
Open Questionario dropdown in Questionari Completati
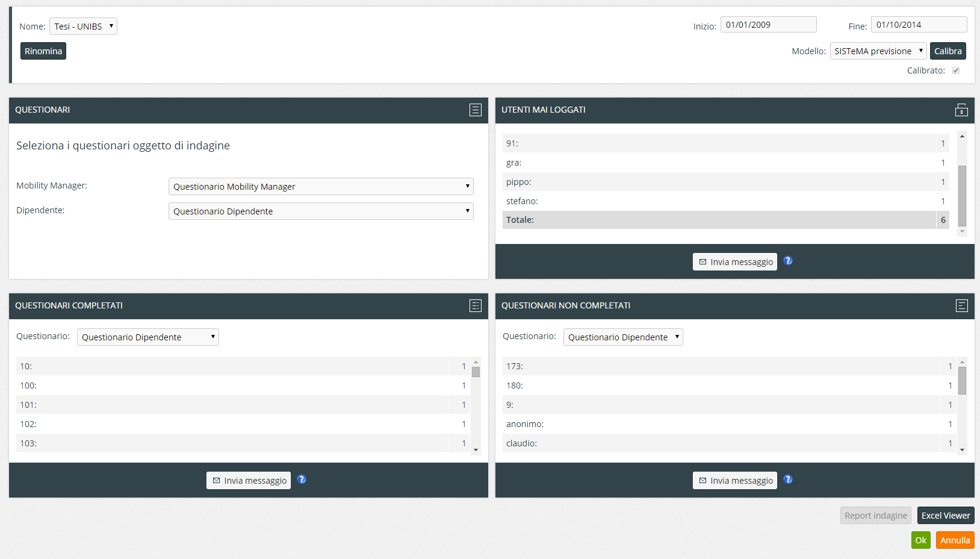tap(148, 337)
